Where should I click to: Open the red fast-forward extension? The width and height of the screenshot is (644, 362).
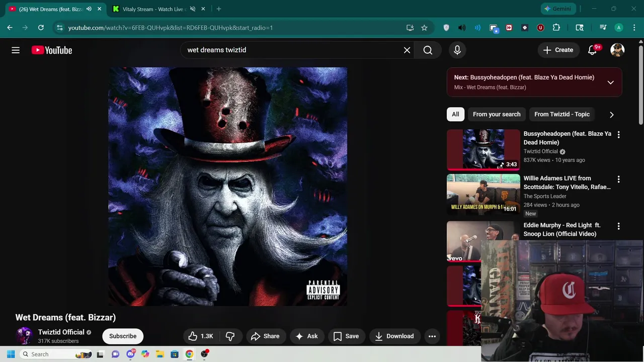click(509, 28)
